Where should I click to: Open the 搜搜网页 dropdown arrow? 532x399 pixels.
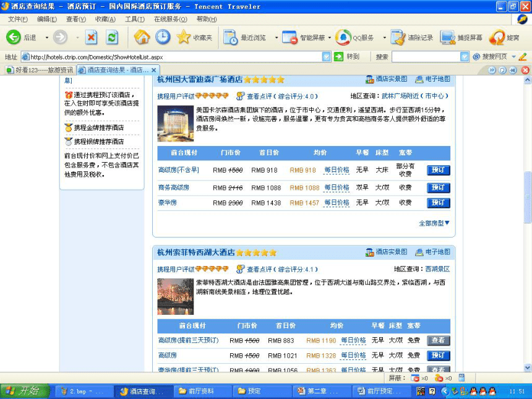513,57
